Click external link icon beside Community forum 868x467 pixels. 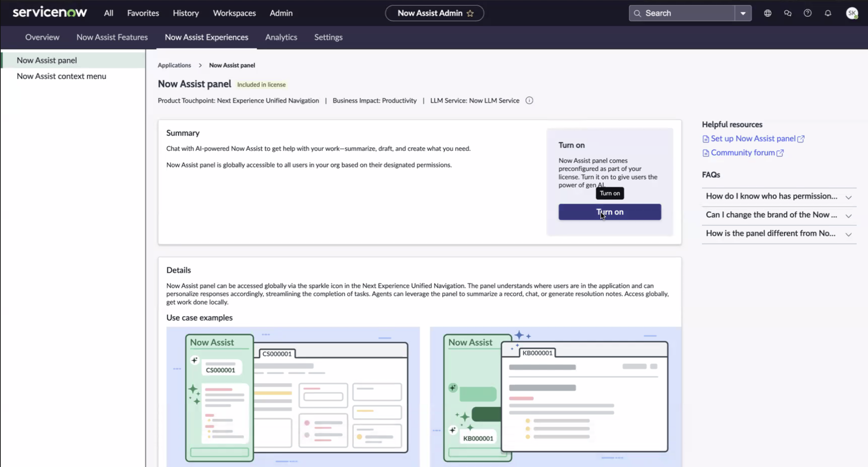[x=780, y=153]
